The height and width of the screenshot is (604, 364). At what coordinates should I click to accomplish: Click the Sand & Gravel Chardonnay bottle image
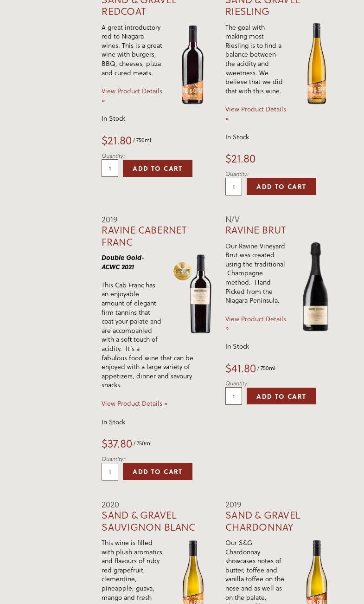tap(317, 572)
